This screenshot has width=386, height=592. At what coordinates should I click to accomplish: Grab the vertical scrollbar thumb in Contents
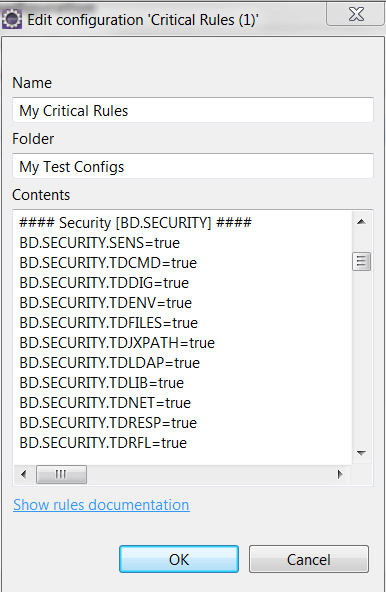361,261
